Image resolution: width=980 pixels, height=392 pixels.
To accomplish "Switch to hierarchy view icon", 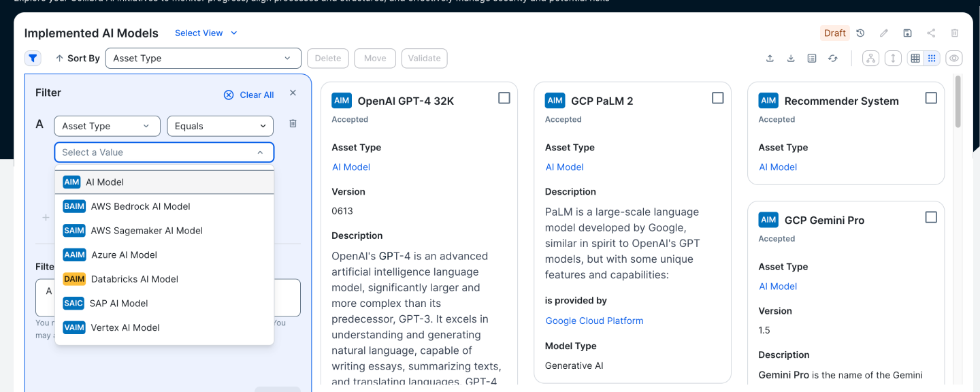I will (870, 59).
